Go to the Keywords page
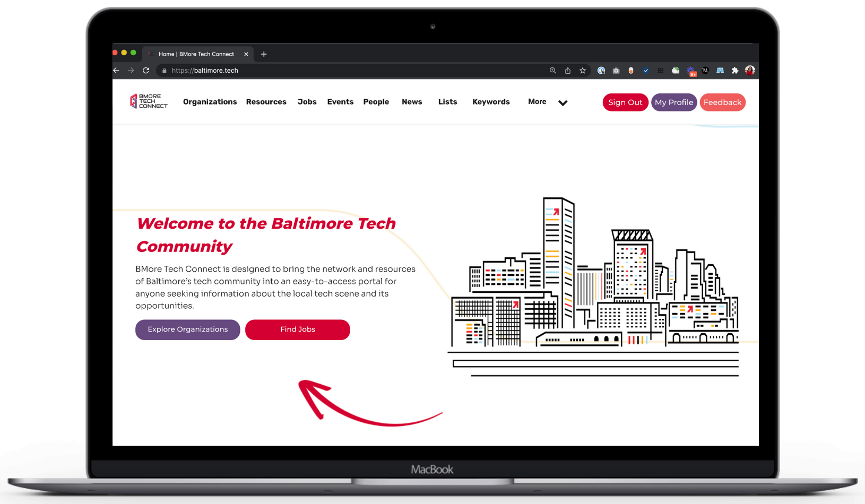The image size is (865, 504). click(491, 102)
